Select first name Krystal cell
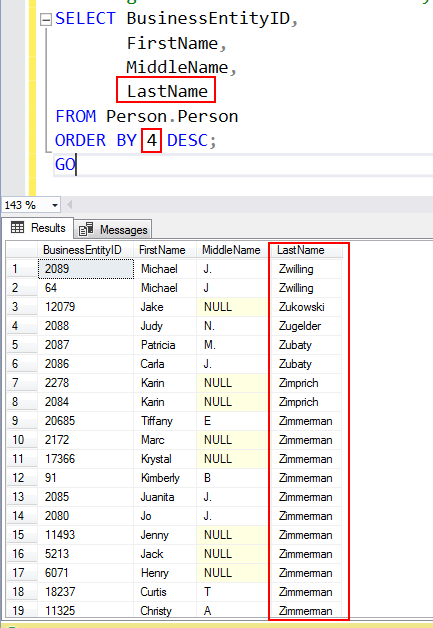This screenshot has width=433, height=628. [165, 459]
